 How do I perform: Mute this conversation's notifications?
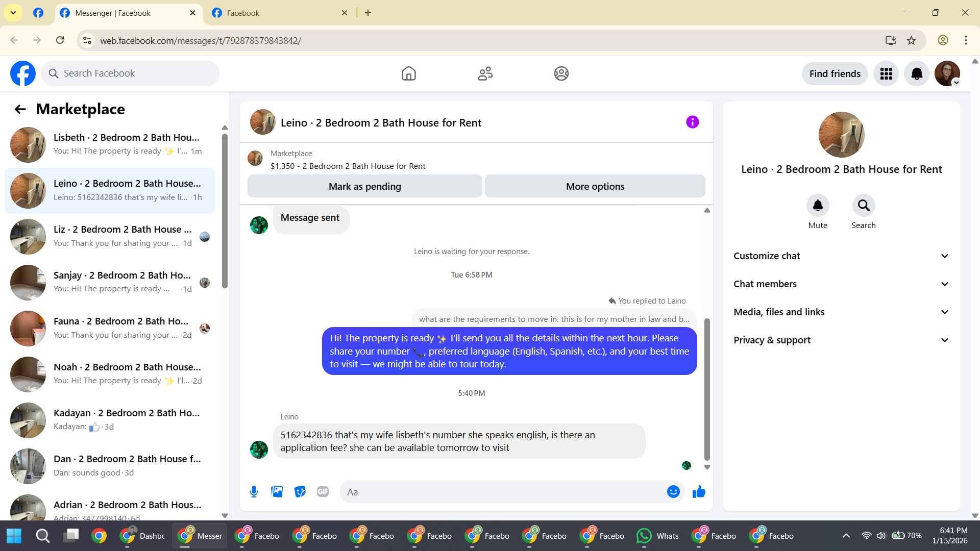(x=817, y=206)
